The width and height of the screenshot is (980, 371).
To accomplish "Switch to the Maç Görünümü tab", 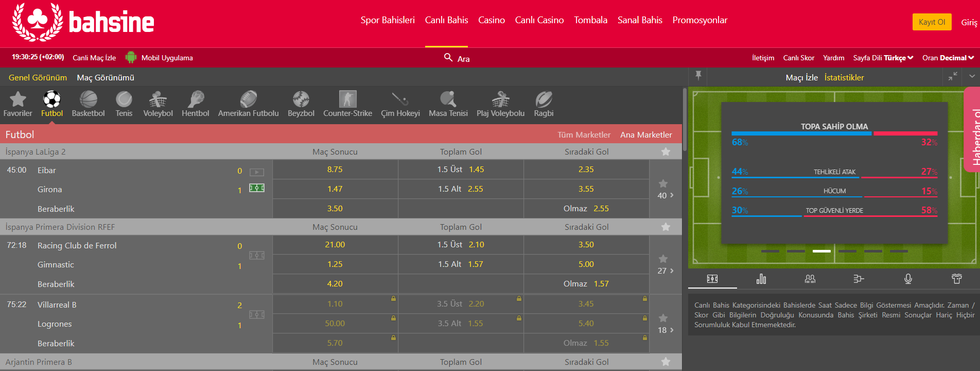I will point(106,77).
